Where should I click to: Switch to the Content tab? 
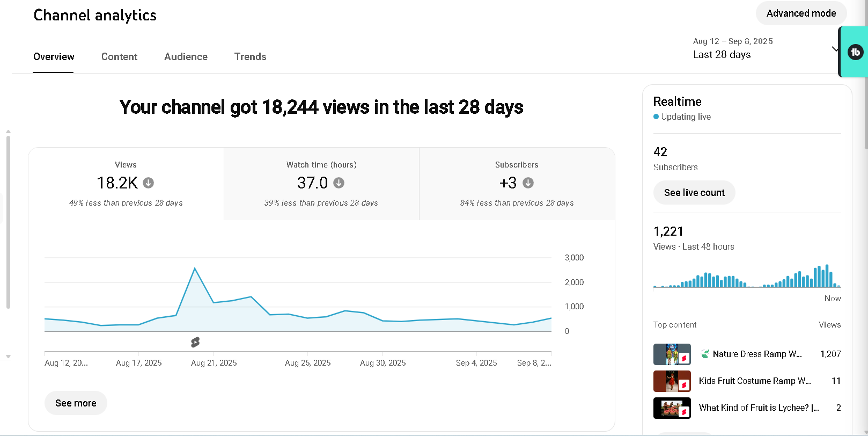(119, 57)
